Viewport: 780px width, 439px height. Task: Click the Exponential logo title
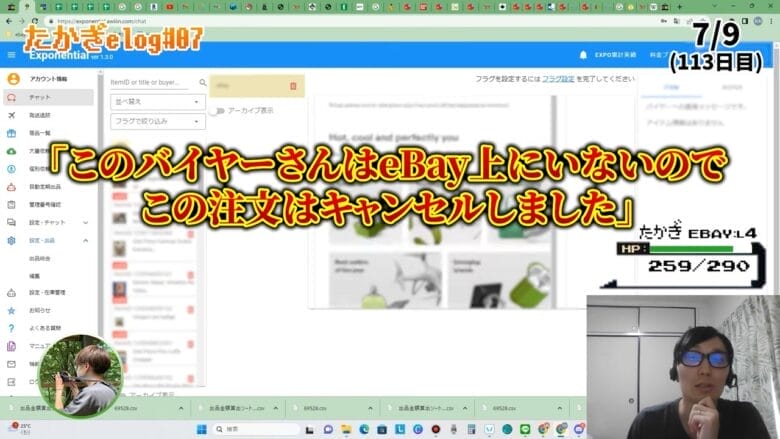pyautogui.click(x=59, y=55)
